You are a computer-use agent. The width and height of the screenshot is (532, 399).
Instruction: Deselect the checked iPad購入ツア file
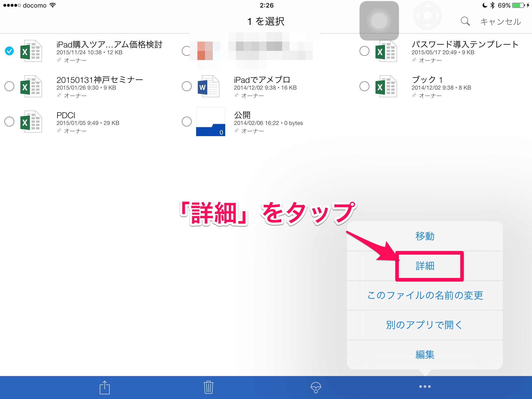tap(9, 51)
